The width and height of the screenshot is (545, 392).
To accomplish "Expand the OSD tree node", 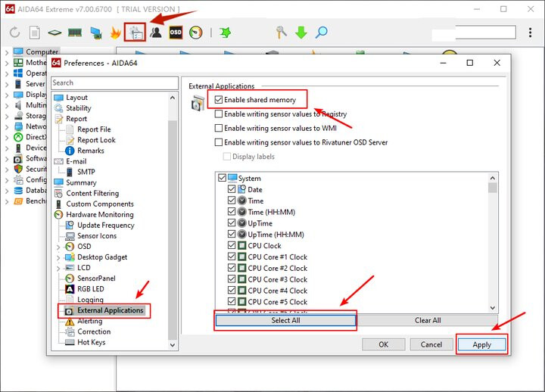I will coord(59,247).
